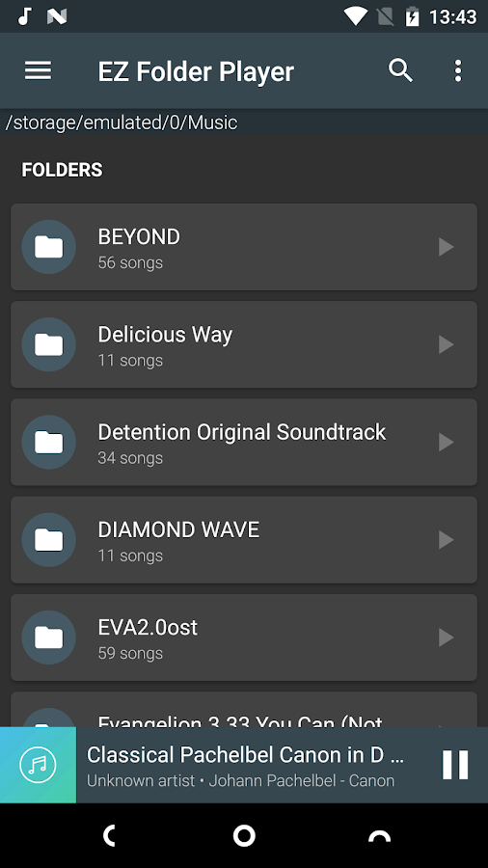Screen dimensions: 488x868
Task: Click the DIAMOND WAVE folder icon
Action: pyautogui.click(x=48, y=540)
